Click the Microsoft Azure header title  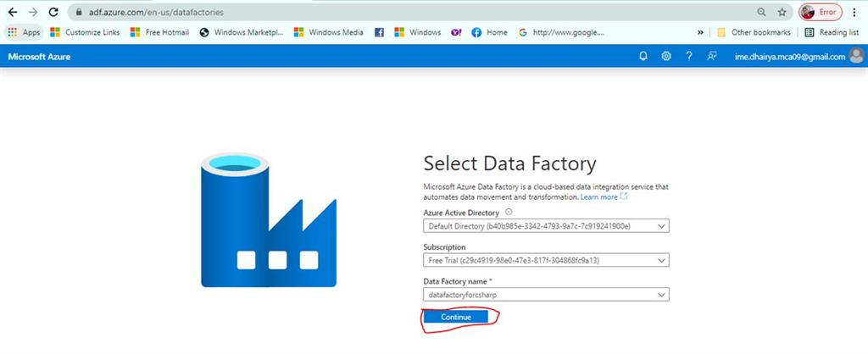[x=39, y=57]
